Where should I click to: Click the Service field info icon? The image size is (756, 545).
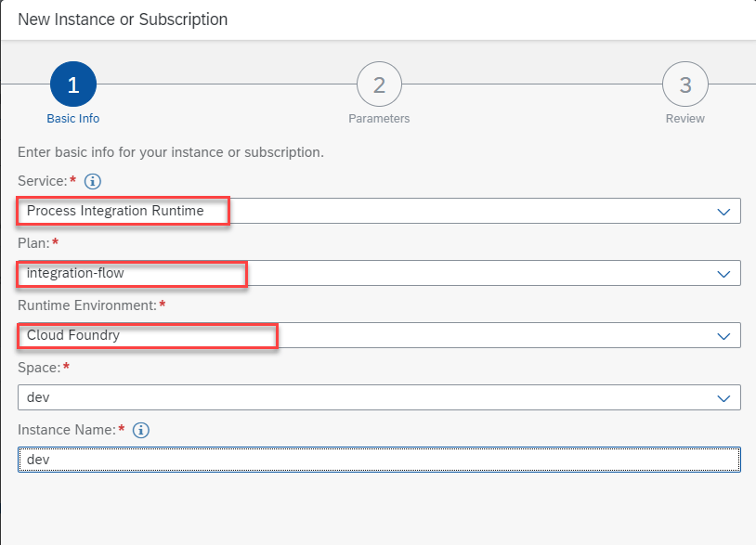(x=92, y=181)
